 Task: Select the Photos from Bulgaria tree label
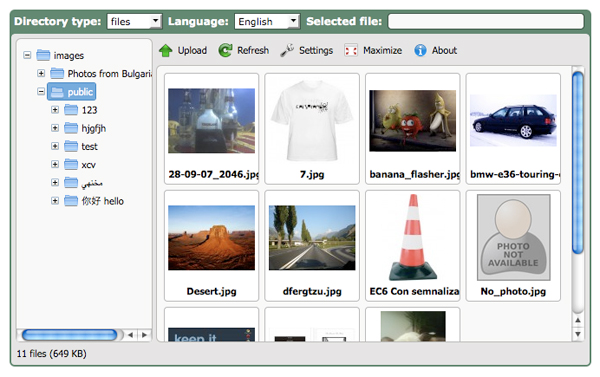click(x=109, y=73)
